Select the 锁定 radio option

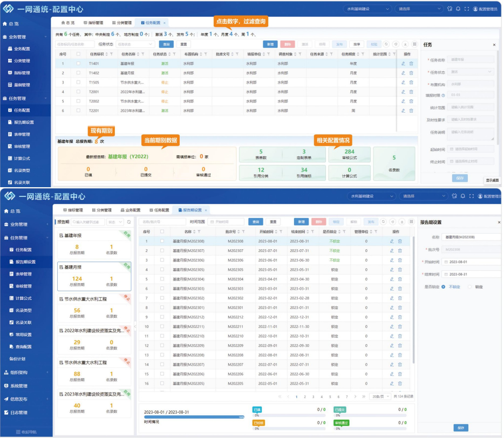(x=470, y=287)
